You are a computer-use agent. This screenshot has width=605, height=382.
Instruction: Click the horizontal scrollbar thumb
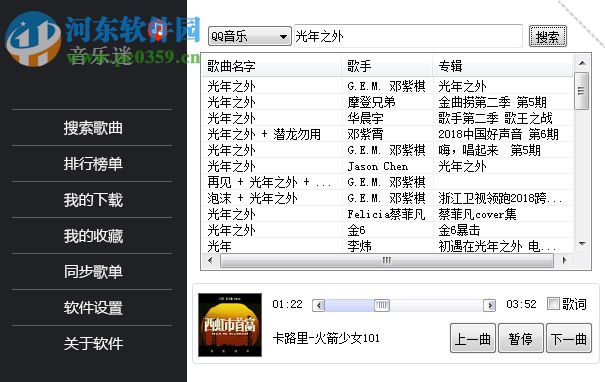[x=387, y=260]
